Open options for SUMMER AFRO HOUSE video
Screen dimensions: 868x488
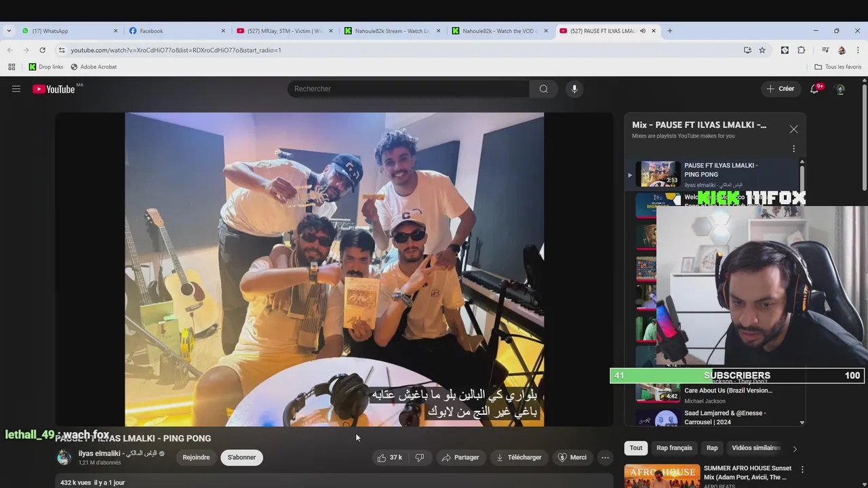point(802,469)
